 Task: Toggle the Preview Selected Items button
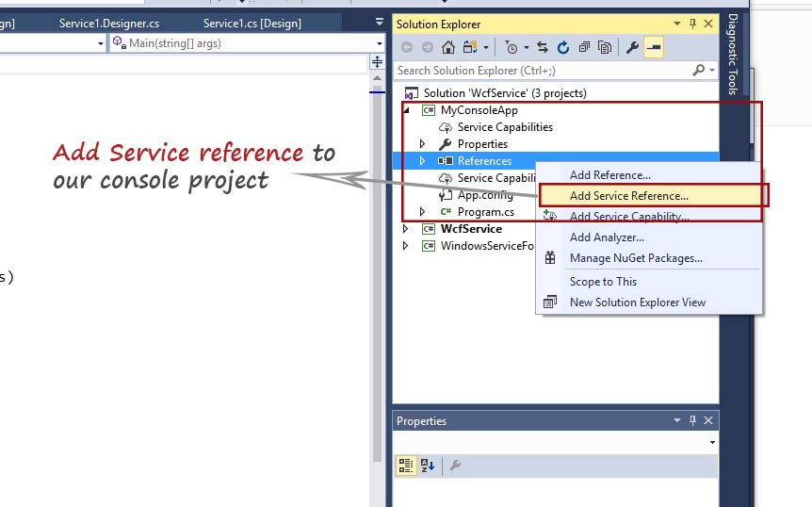(x=654, y=48)
